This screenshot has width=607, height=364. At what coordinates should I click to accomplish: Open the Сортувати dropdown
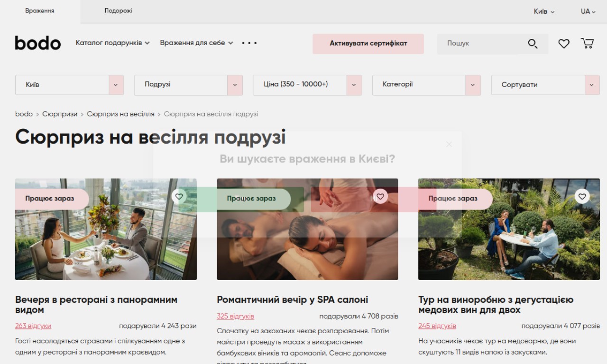545,85
